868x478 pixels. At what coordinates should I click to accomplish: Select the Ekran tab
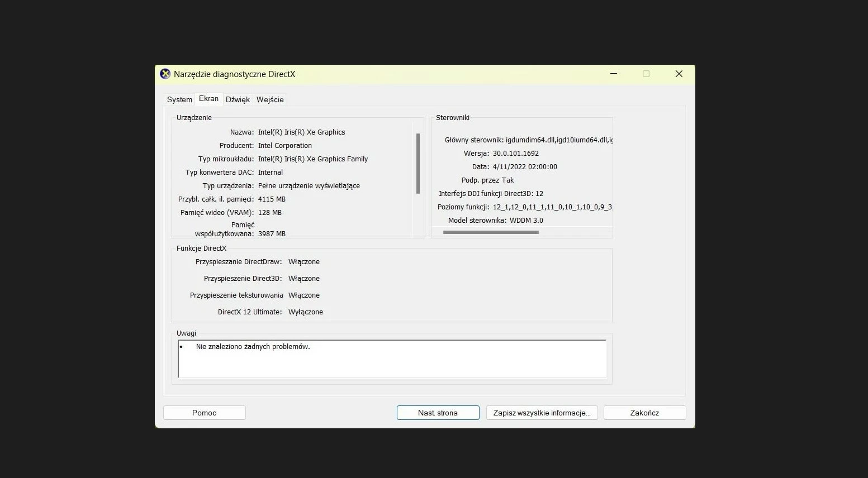coord(208,98)
